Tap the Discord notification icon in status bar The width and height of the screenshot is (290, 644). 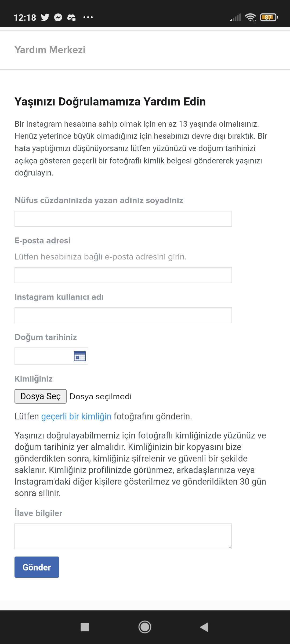coord(71,18)
